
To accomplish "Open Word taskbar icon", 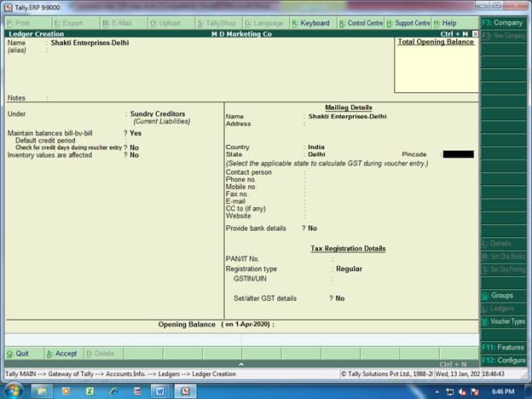I will click(159, 391).
